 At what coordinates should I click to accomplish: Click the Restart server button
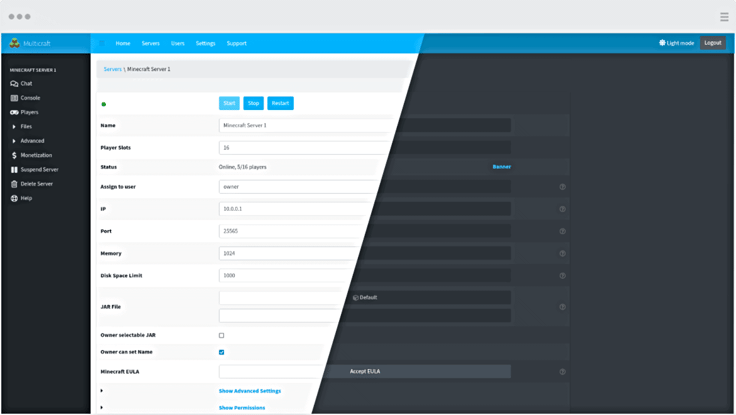click(x=280, y=103)
